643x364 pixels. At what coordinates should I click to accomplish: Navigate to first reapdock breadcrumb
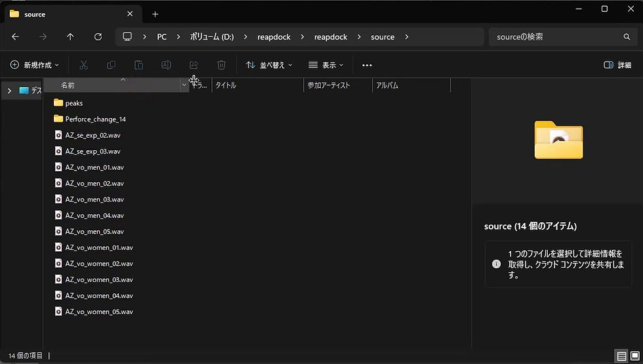[274, 37]
